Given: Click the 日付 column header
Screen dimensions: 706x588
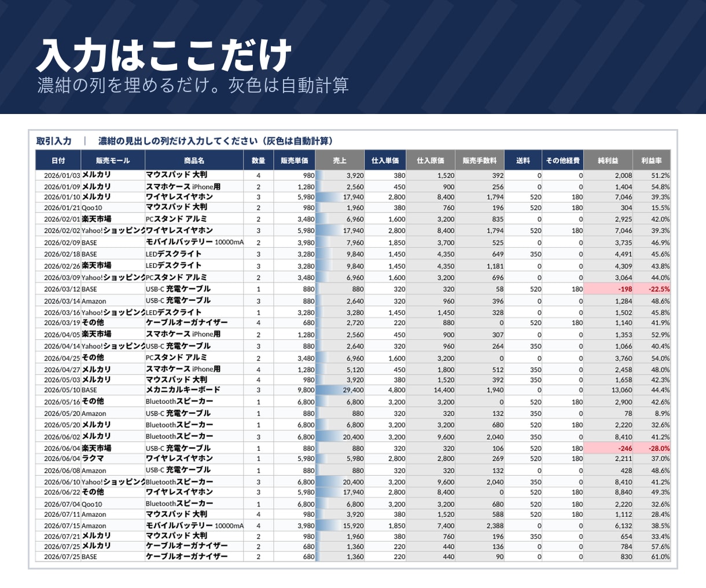Looking at the screenshot, I should click(58, 160).
